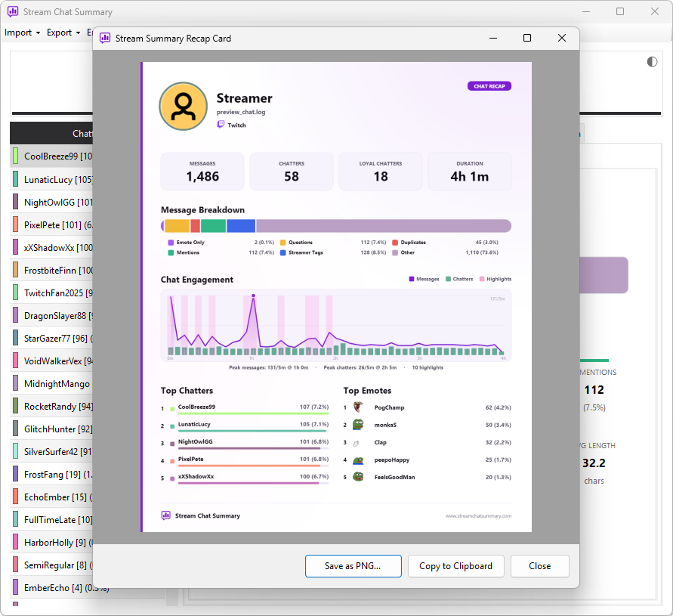Select xXShadowXx in the chatter list
This screenshot has height=616, width=673.
pos(51,247)
